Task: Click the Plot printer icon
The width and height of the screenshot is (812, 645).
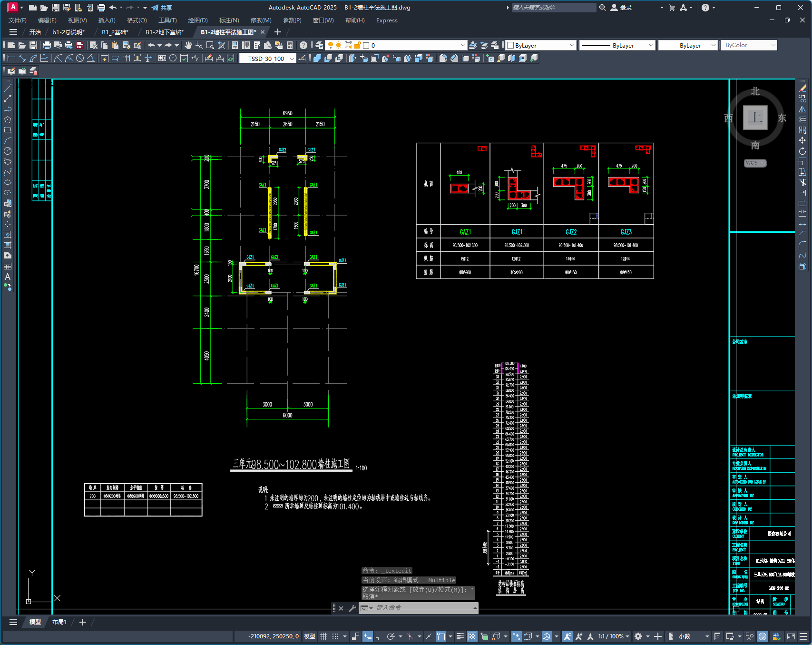Action: tap(47, 45)
